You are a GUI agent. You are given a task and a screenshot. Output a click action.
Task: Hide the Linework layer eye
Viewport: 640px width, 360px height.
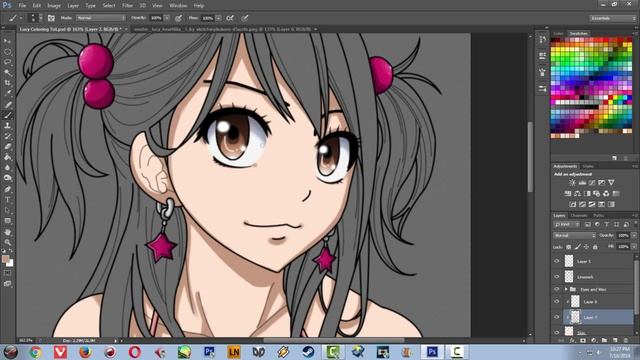coord(557,277)
